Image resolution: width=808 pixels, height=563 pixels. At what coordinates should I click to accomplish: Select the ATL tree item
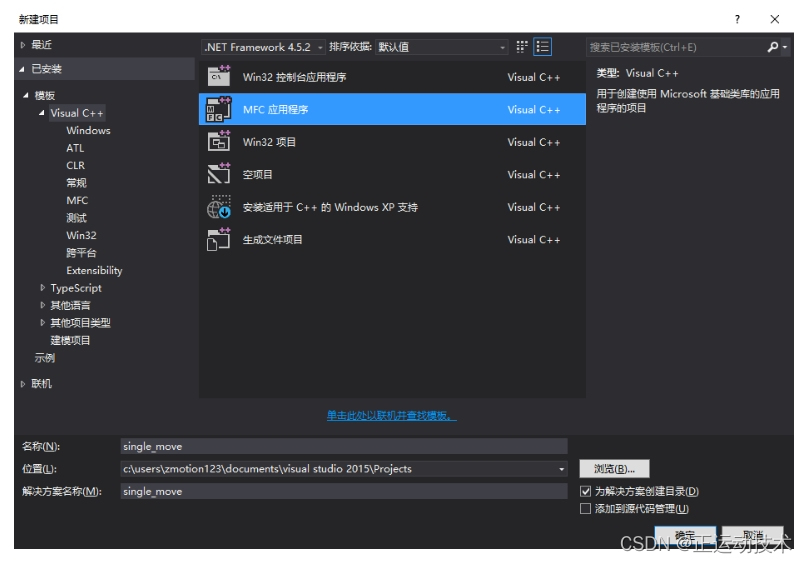[75, 148]
